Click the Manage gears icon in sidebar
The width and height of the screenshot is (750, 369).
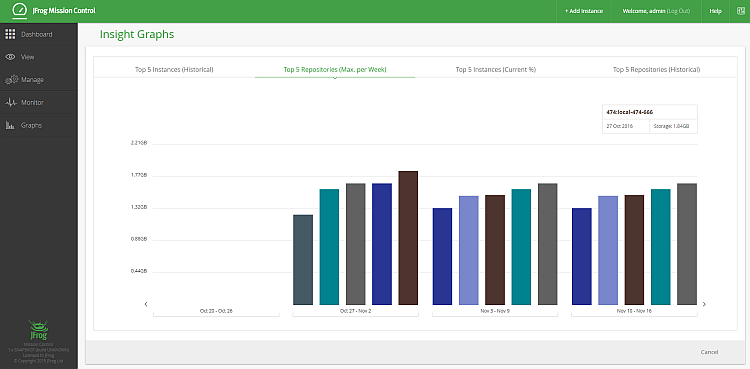(11, 79)
